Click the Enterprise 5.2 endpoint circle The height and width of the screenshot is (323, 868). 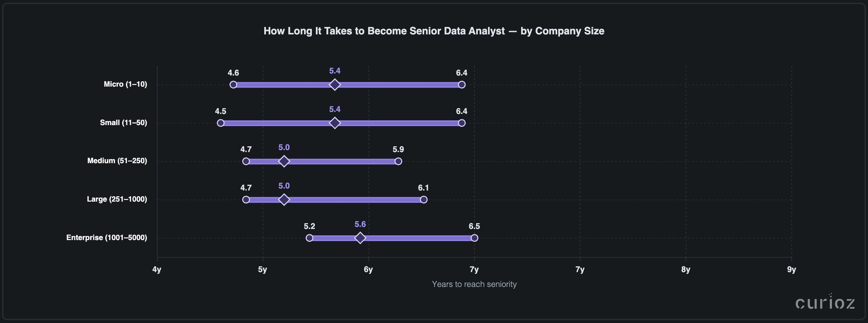click(x=309, y=238)
